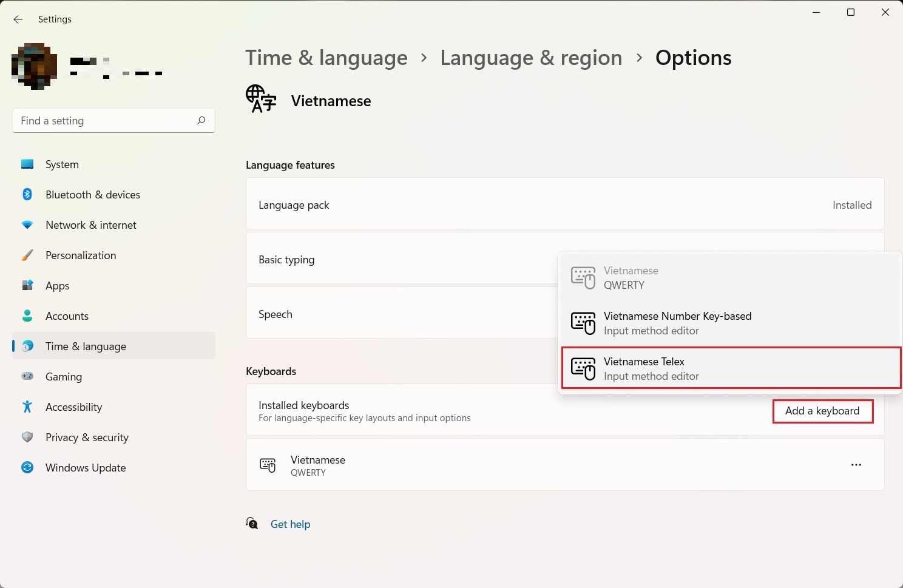
Task: Click the Accounts person icon
Action: tap(27, 316)
